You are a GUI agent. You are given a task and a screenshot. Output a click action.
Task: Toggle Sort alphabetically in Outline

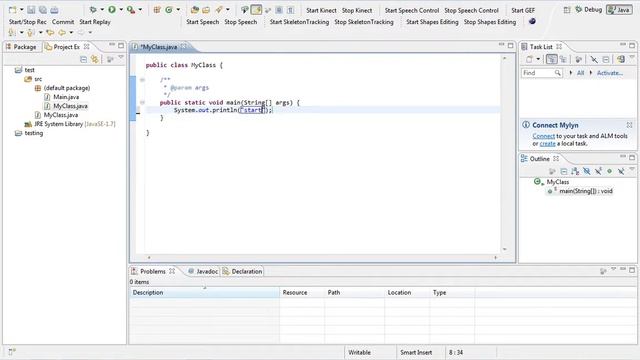pos(575,171)
